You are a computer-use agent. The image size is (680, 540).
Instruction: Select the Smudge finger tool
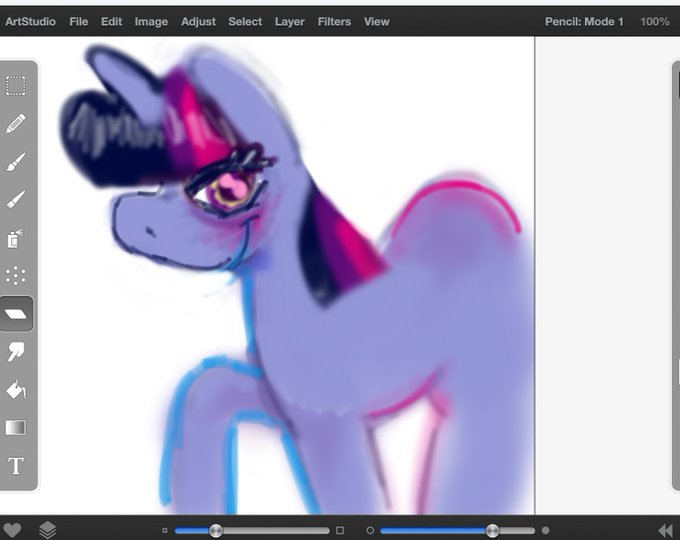(x=16, y=351)
